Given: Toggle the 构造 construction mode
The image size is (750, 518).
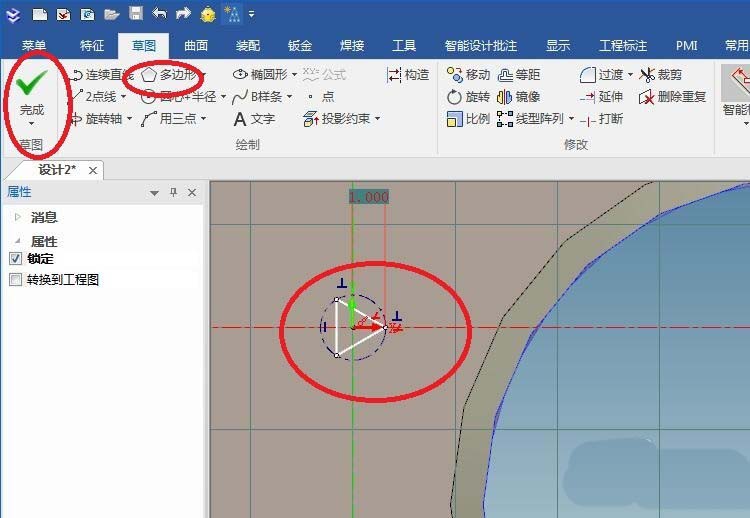Looking at the screenshot, I should coord(408,75).
